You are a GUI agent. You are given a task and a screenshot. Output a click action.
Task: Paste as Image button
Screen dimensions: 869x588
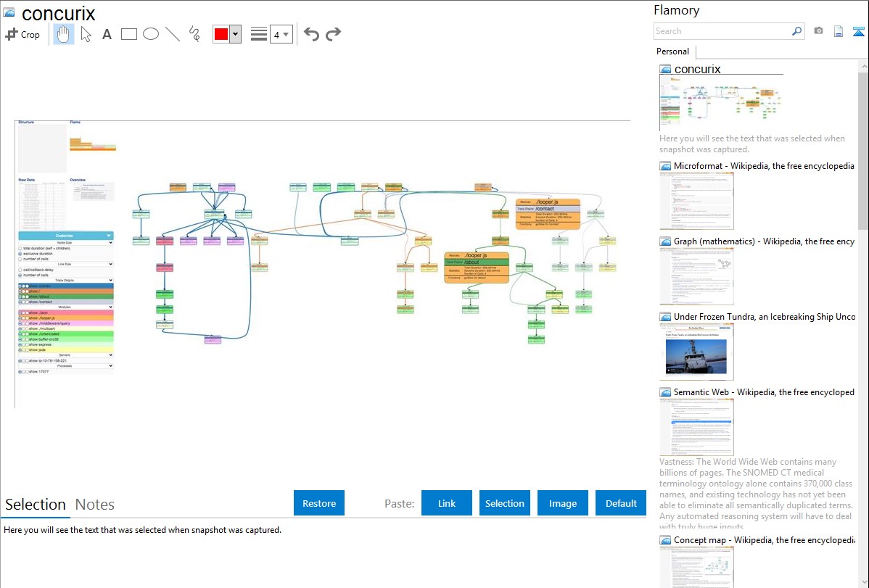(x=562, y=503)
